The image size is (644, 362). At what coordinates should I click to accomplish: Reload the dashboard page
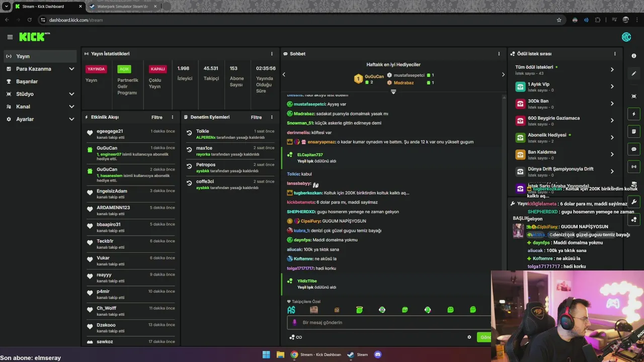click(x=30, y=20)
